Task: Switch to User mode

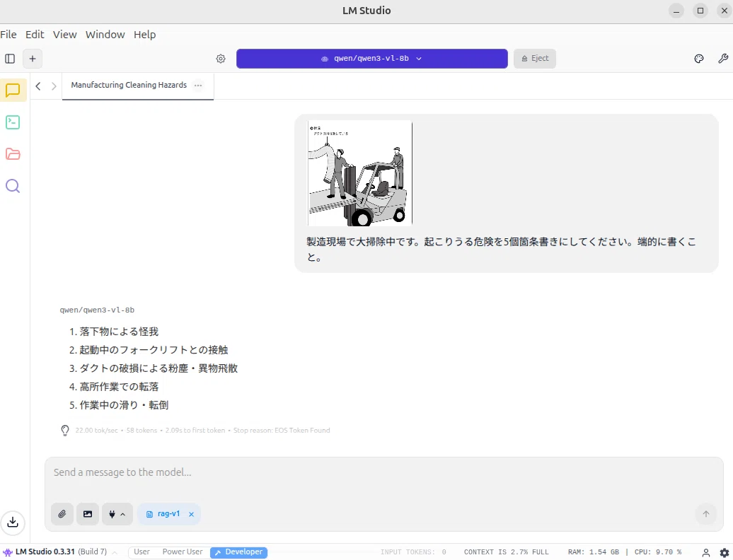Action: (x=142, y=552)
